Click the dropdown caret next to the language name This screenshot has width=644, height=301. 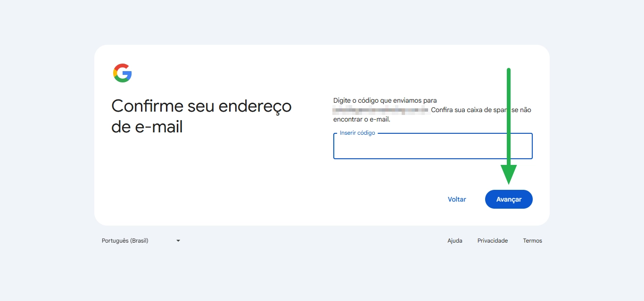[x=178, y=240]
